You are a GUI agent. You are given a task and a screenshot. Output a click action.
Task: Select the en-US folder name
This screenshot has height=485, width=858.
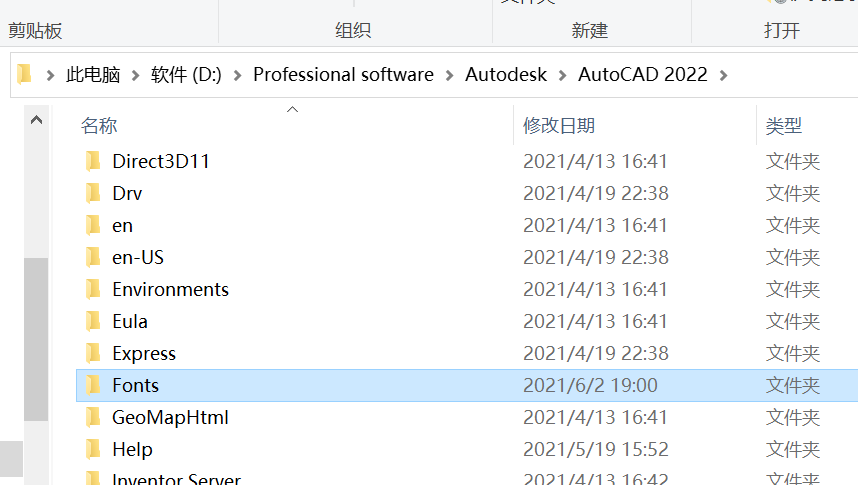point(138,257)
